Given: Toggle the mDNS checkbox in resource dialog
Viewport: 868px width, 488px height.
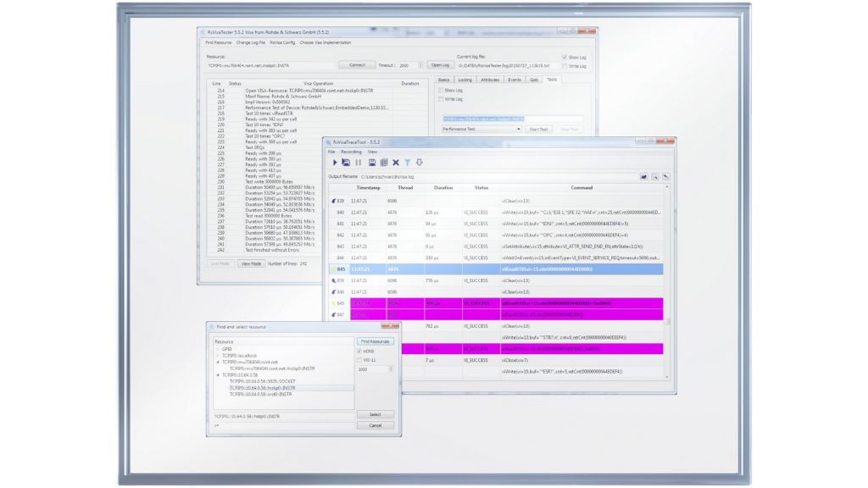Looking at the screenshot, I should [359, 351].
